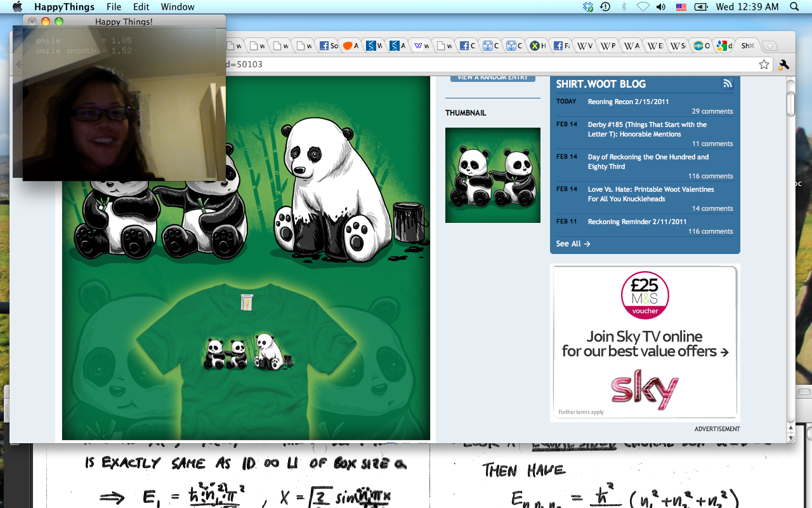The width and height of the screenshot is (812, 508).
Task: Open the Apple menu
Action: point(17,7)
